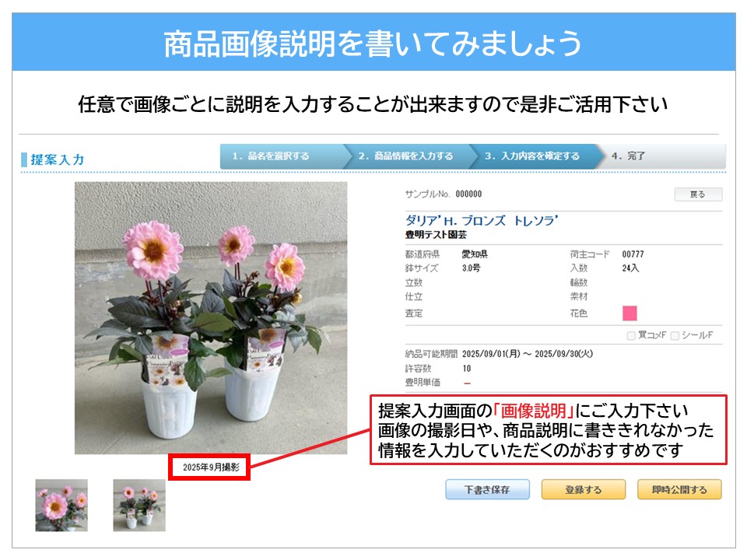Screen dimensions: 747x560
Task: Click the 即時公開する publish button
Action: pyautogui.click(x=679, y=489)
